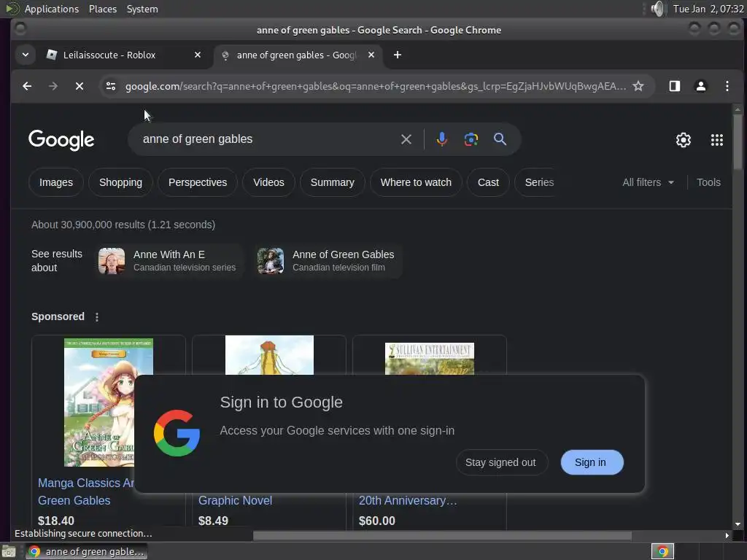
Task: Open site information icon in address bar
Action: [x=111, y=86]
